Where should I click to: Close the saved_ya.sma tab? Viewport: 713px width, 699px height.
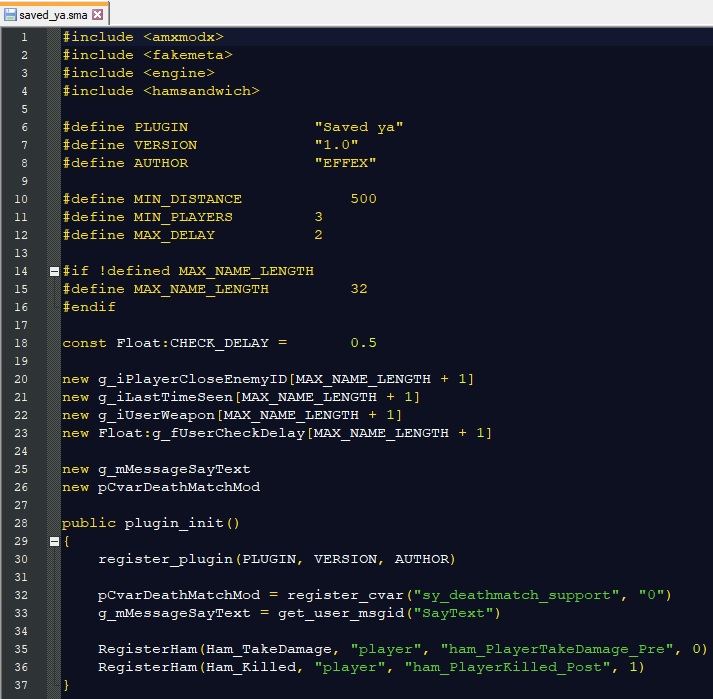tap(98, 13)
